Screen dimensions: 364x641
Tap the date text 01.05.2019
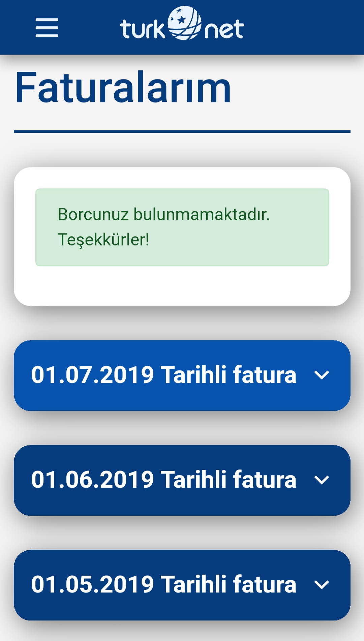tap(93, 584)
